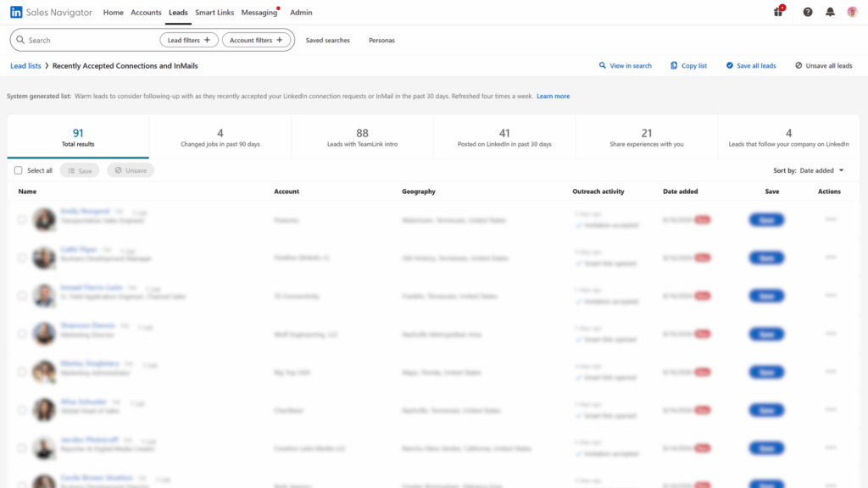This screenshot has width=868, height=488.
Task: Click the bulk Save button beside Select all
Action: [x=80, y=170]
